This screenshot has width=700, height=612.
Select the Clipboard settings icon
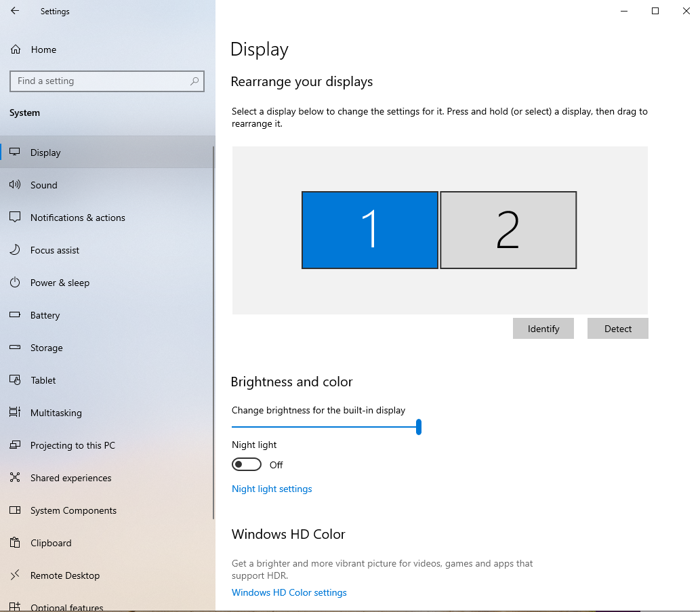tap(15, 542)
